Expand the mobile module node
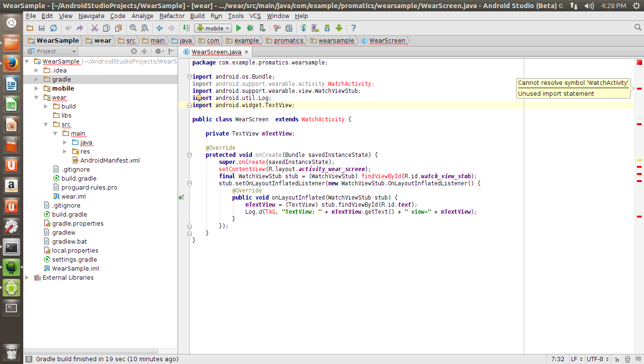Image resolution: width=644 pixels, height=364 pixels. click(x=36, y=89)
